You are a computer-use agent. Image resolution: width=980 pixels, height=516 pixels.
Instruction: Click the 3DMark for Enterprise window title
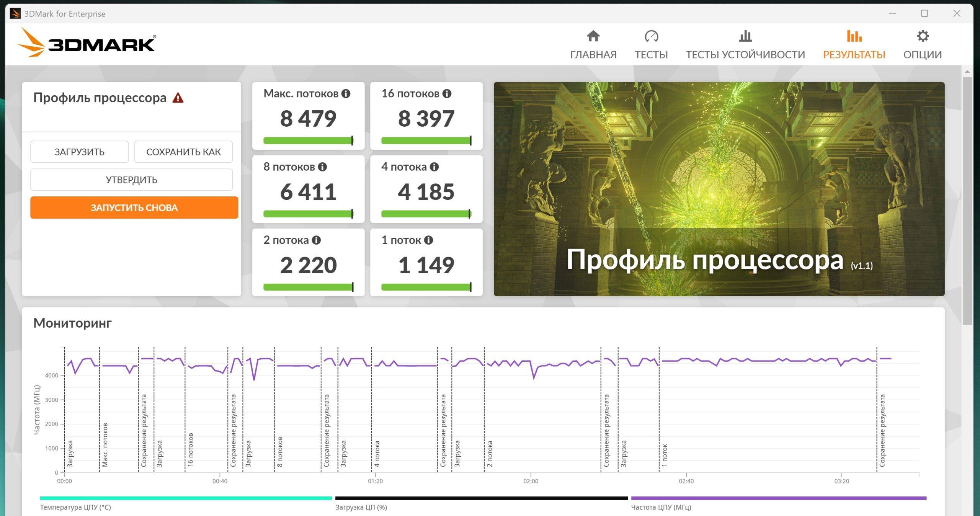pyautogui.click(x=65, y=14)
